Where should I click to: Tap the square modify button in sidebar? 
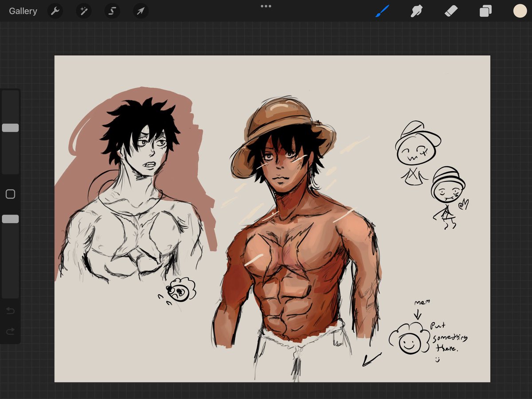10,194
